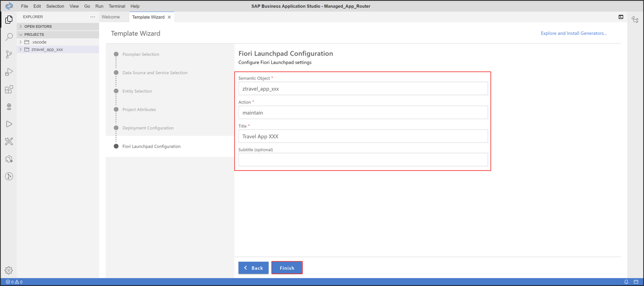Click the Back button
The height and width of the screenshot is (286, 644).
coord(254,268)
